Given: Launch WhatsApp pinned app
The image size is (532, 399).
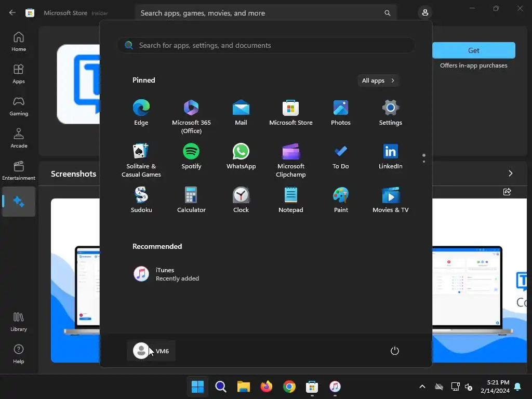Looking at the screenshot, I should point(241,156).
